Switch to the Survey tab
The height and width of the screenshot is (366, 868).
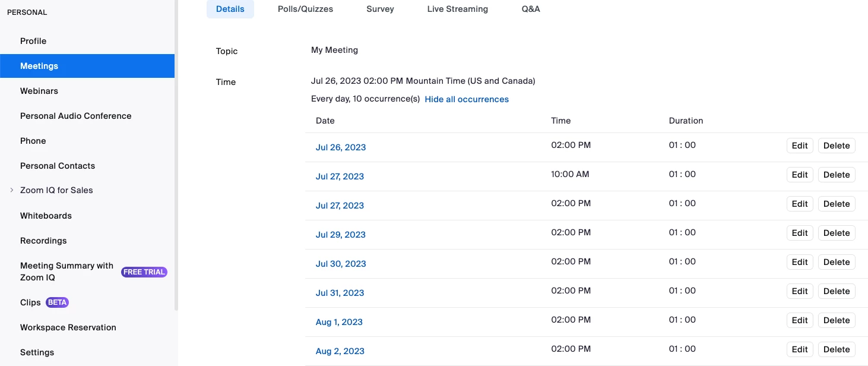380,9
